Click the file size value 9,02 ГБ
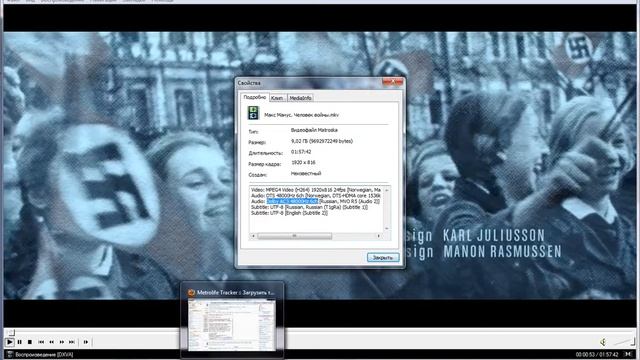The height and width of the screenshot is (360, 640). tap(322, 141)
